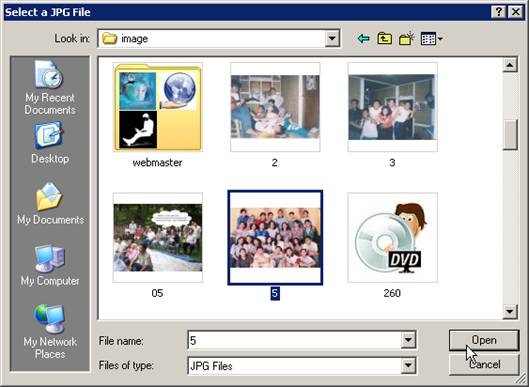Image resolution: width=529 pixels, height=387 pixels.
Task: Browse My Network Places
Action: pos(50,332)
